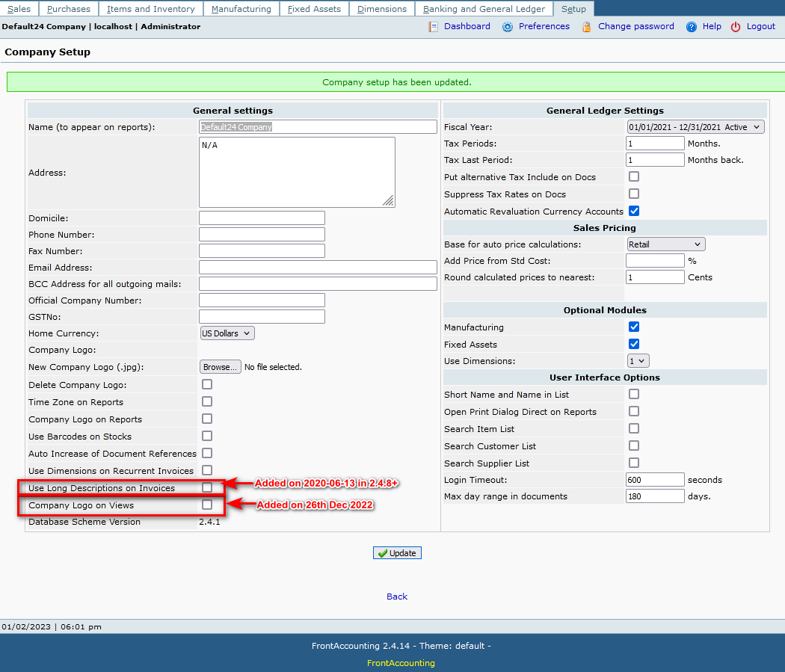The width and height of the screenshot is (785, 672).
Task: Click the Address textarea resize handle
Action: point(389,200)
